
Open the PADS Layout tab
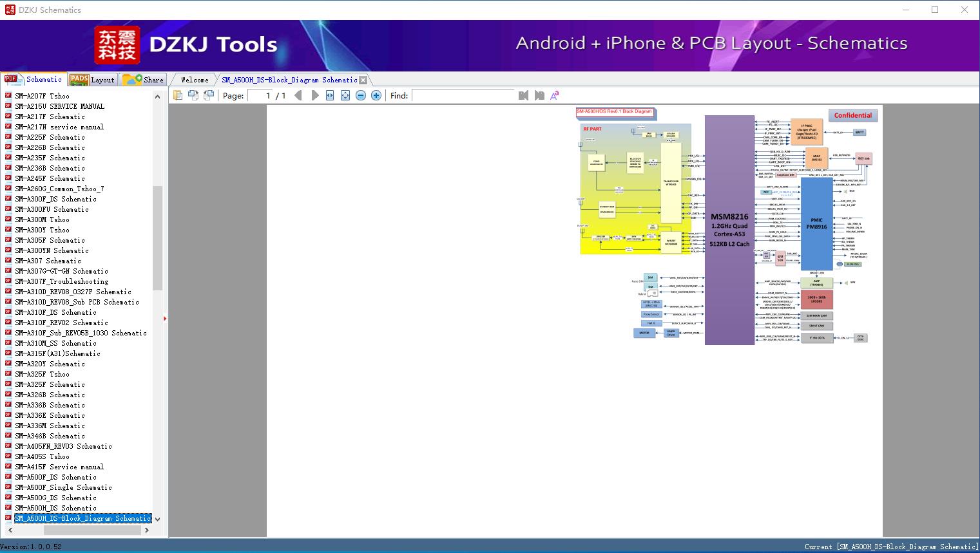92,79
